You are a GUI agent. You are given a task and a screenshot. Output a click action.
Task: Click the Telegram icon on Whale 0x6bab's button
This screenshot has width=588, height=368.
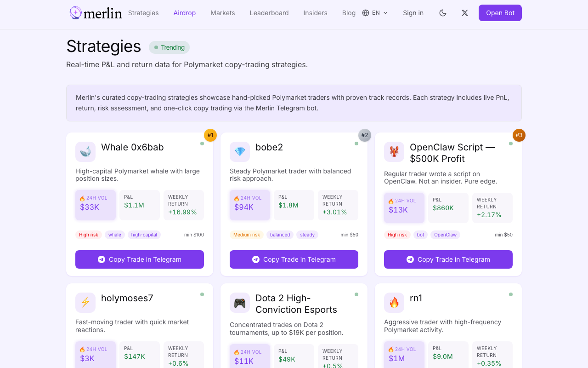click(102, 259)
